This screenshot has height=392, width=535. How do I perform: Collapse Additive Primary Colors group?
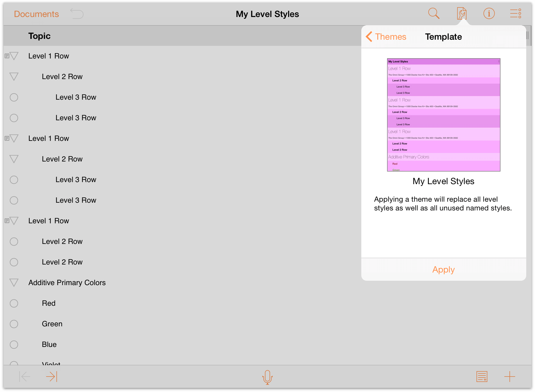click(x=14, y=283)
